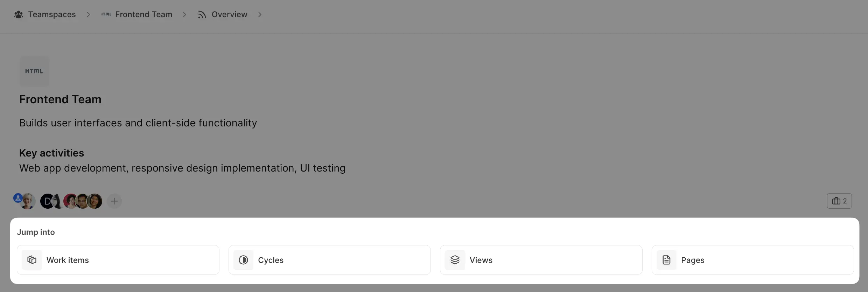Click the Frontend Team heading title

click(x=60, y=99)
